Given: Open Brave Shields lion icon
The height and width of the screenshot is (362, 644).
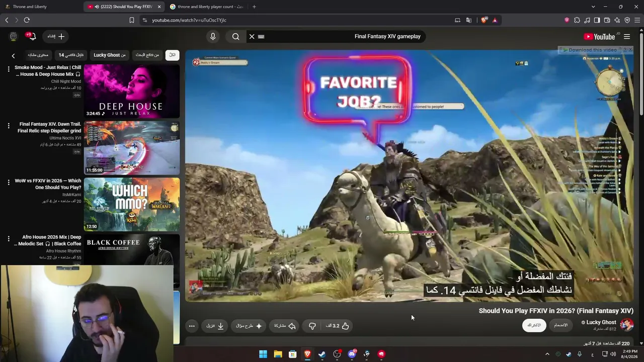Looking at the screenshot, I should click(x=484, y=20).
